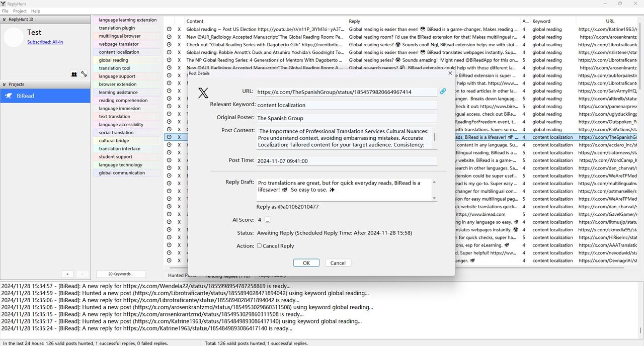Screen dimensions: 644x346
Task: Sort by the Keyword column header
Action: tap(553, 21)
